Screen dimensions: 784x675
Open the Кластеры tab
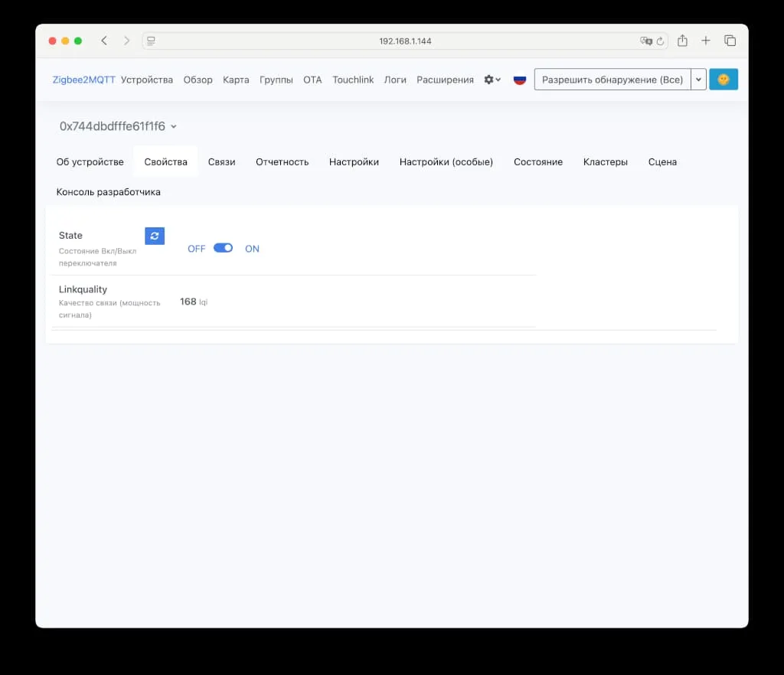[605, 162]
